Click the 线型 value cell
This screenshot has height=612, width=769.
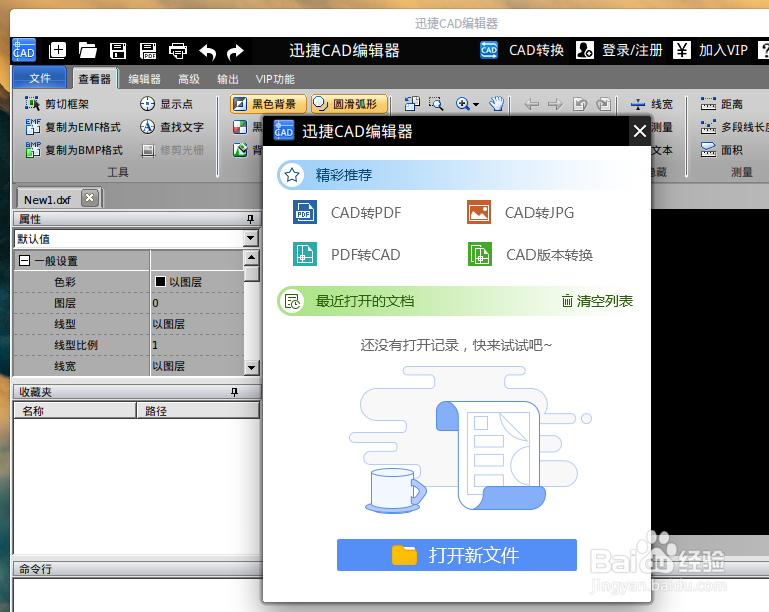[x=197, y=324]
